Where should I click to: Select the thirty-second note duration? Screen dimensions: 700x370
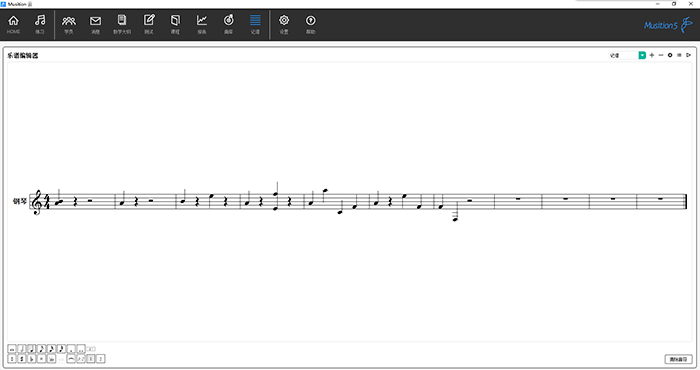pyautogui.click(x=61, y=349)
